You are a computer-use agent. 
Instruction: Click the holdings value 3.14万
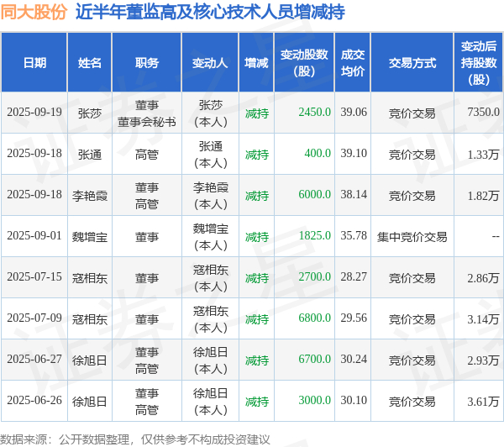[484, 319]
